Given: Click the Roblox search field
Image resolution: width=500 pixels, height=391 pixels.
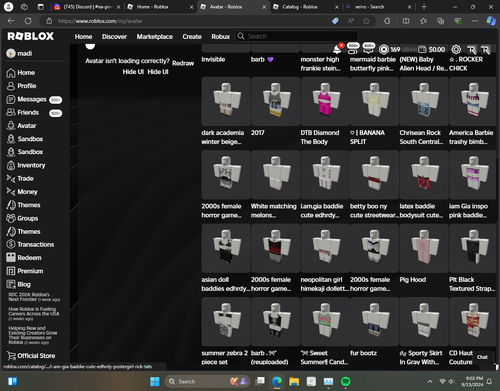Looking at the screenshot, I should 297,36.
